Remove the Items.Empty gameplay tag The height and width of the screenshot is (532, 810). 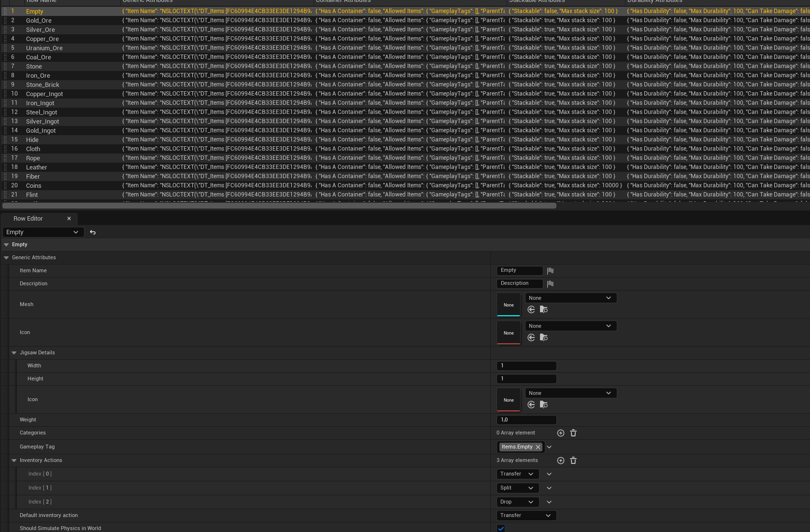[x=538, y=447]
